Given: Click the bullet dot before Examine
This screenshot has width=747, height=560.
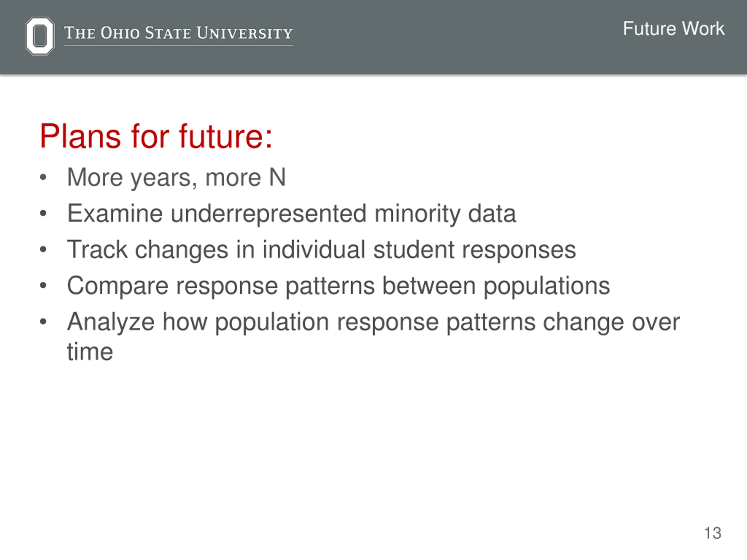Looking at the screenshot, I should pos(43,213).
